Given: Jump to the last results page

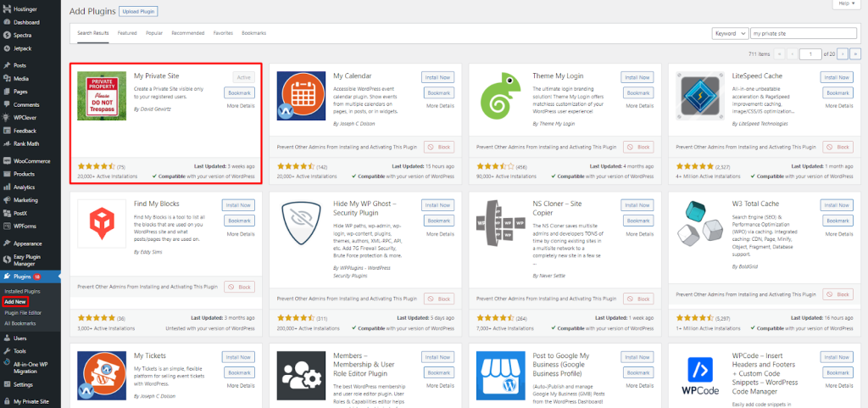Looking at the screenshot, I should 856,53.
